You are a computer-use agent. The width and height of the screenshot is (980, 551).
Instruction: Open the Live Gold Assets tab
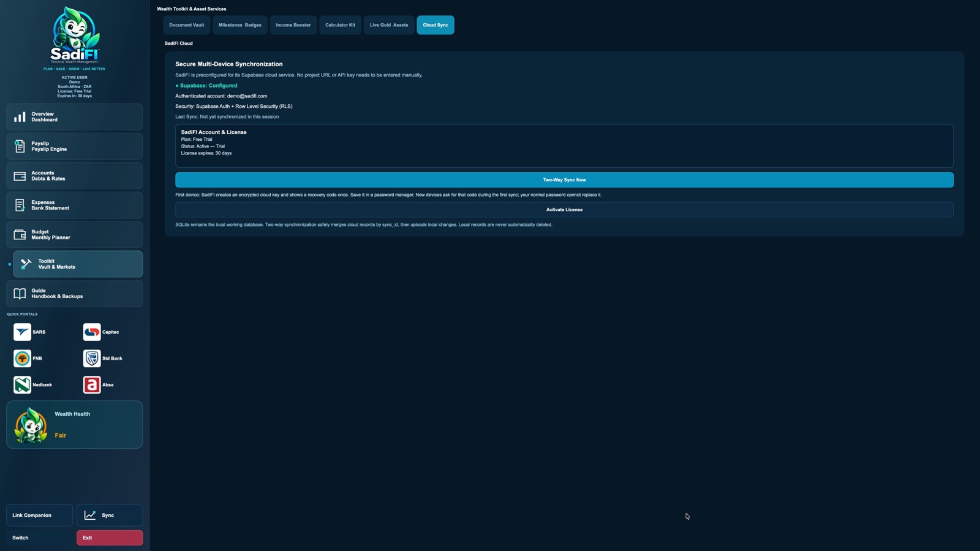(x=389, y=25)
